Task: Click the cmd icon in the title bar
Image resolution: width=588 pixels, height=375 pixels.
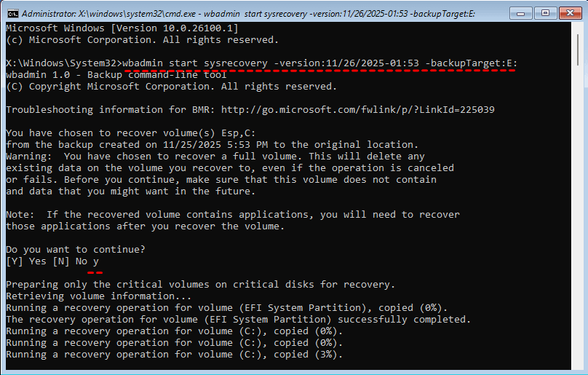Action: [x=12, y=13]
